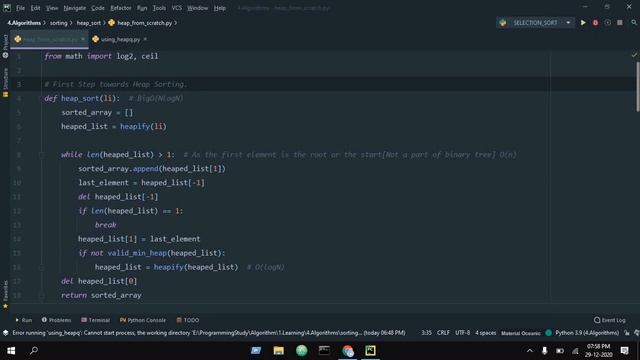Click the 3:35 cursor position indicator
Image resolution: width=640 pixels, height=360 pixels.
pyautogui.click(x=427, y=333)
